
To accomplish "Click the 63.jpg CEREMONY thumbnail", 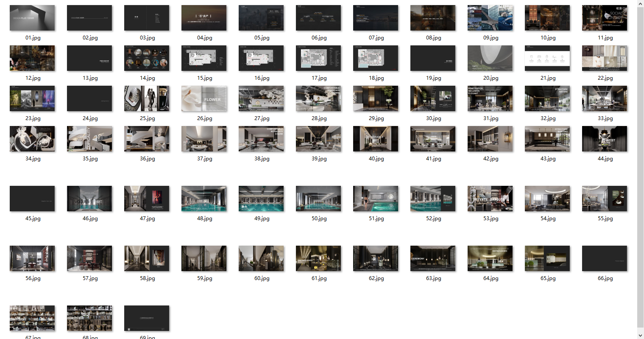I will coord(433,258).
